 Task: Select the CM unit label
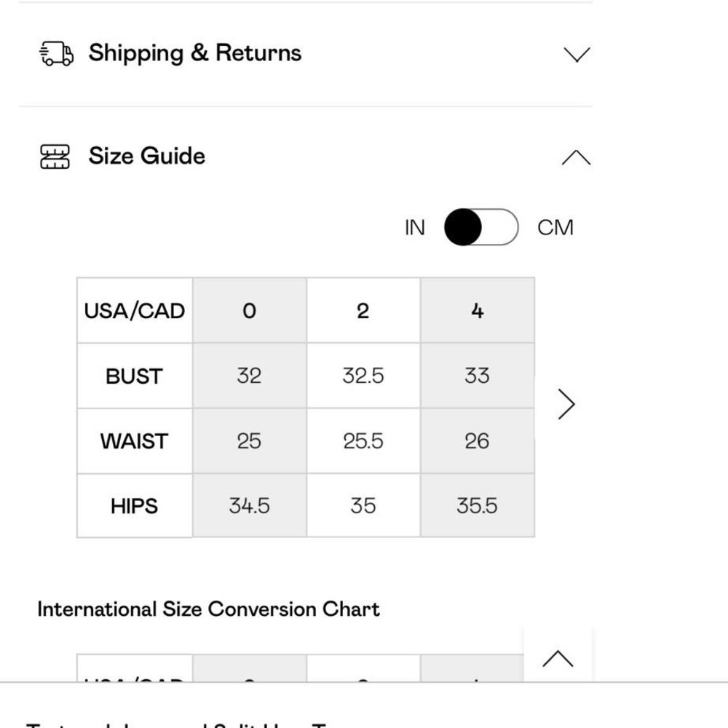555,228
